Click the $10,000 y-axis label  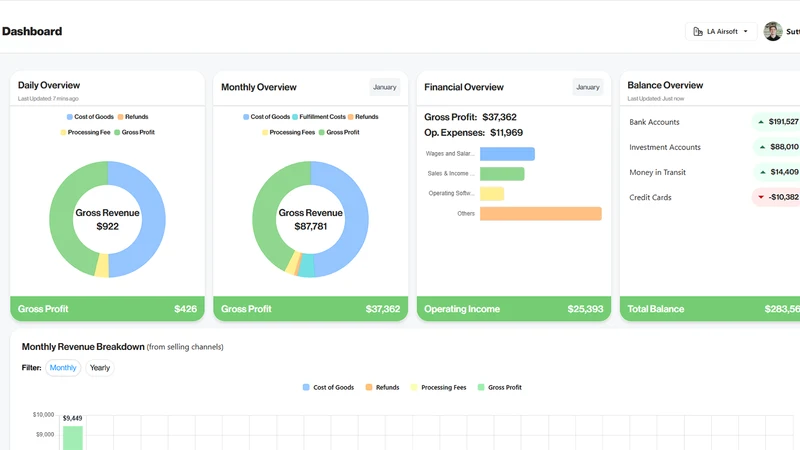click(43, 414)
